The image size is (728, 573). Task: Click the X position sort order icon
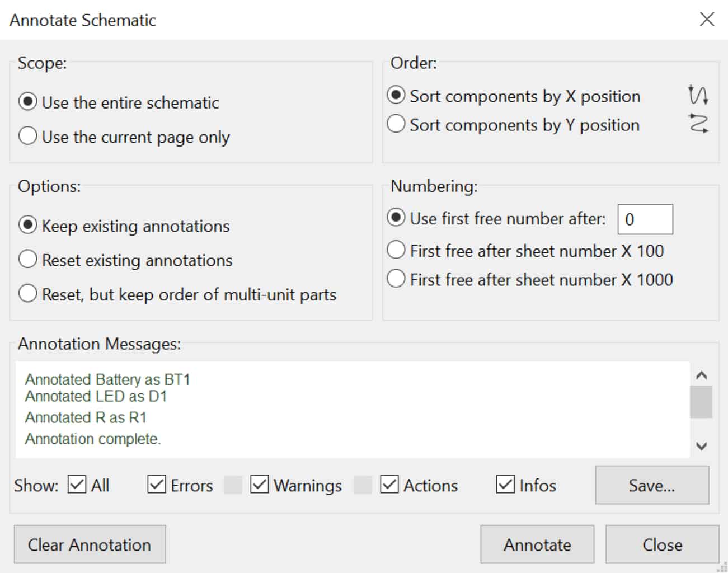698,96
